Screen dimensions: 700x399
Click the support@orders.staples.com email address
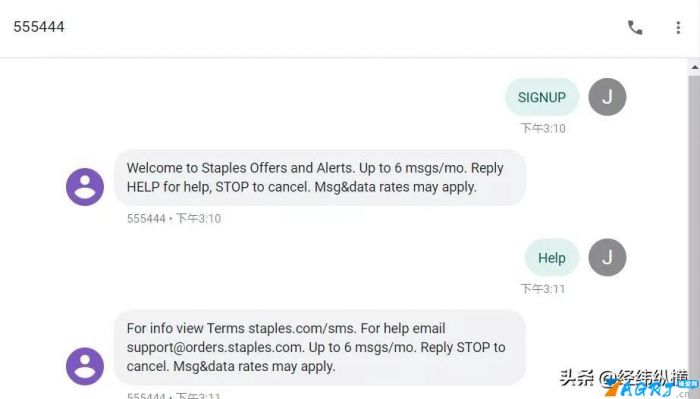click(x=215, y=347)
